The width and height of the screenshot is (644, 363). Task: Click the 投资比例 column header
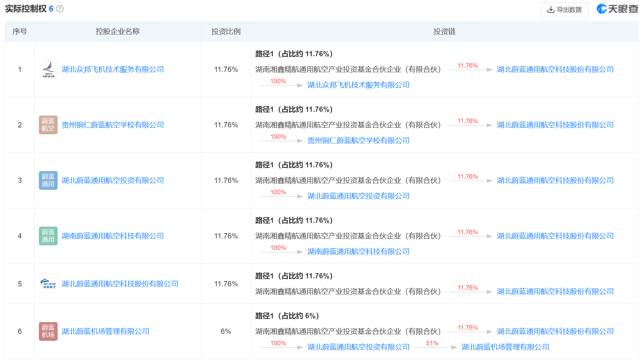click(226, 32)
